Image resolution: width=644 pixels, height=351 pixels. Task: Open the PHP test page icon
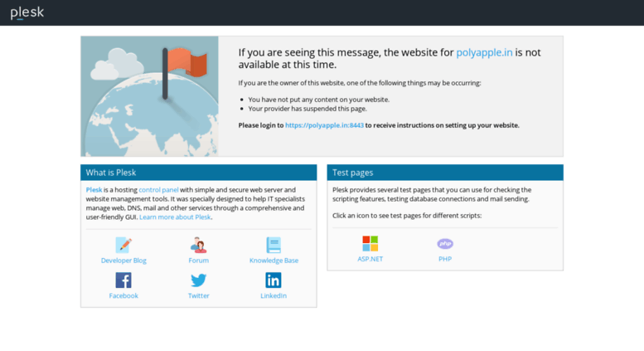point(445,244)
